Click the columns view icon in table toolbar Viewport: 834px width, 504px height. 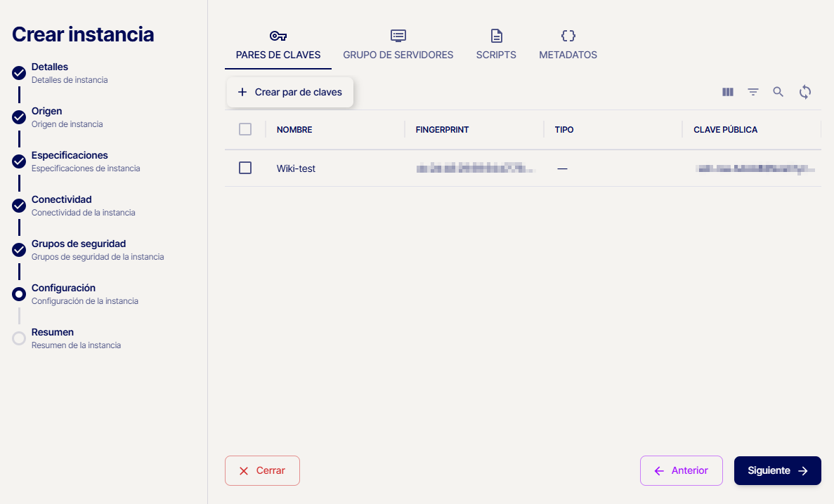click(728, 92)
